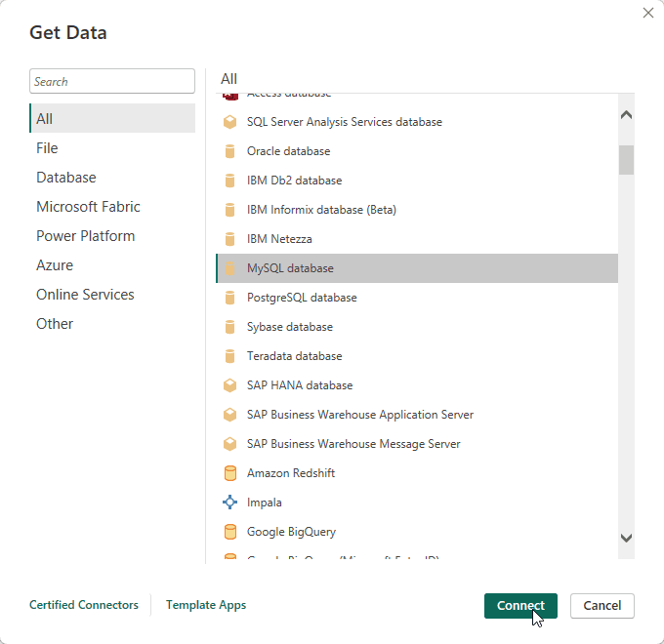Click the MySQL database icon
The width and height of the screenshot is (664, 644).
(x=229, y=268)
